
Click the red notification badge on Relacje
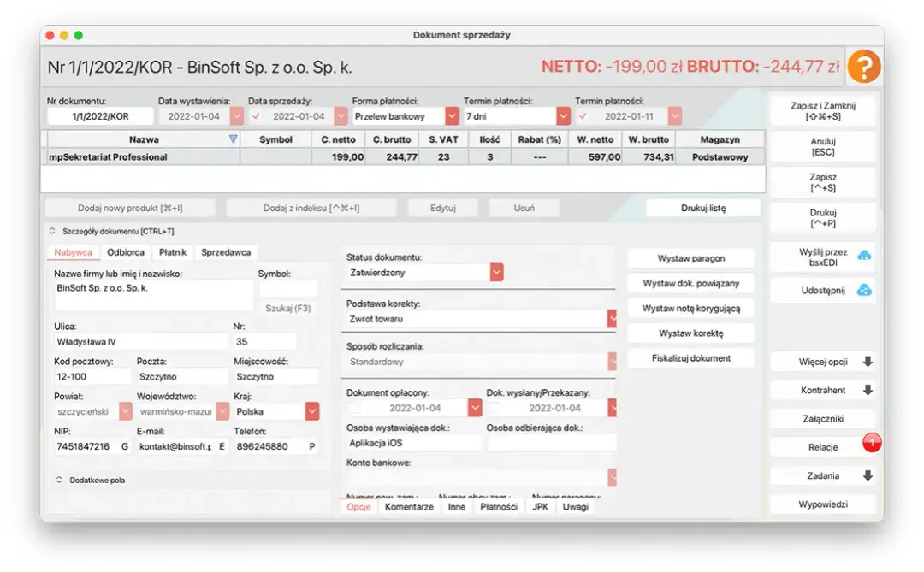coord(871,442)
